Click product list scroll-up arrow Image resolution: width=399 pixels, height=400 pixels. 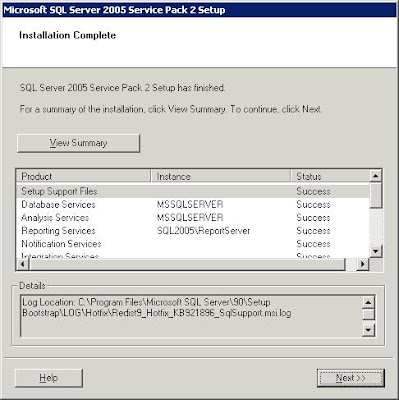point(376,176)
